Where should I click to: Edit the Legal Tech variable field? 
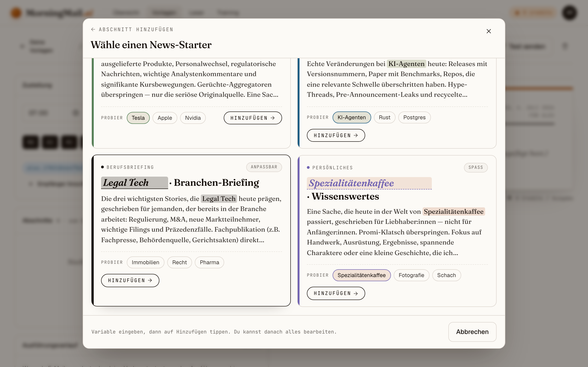coord(134,183)
